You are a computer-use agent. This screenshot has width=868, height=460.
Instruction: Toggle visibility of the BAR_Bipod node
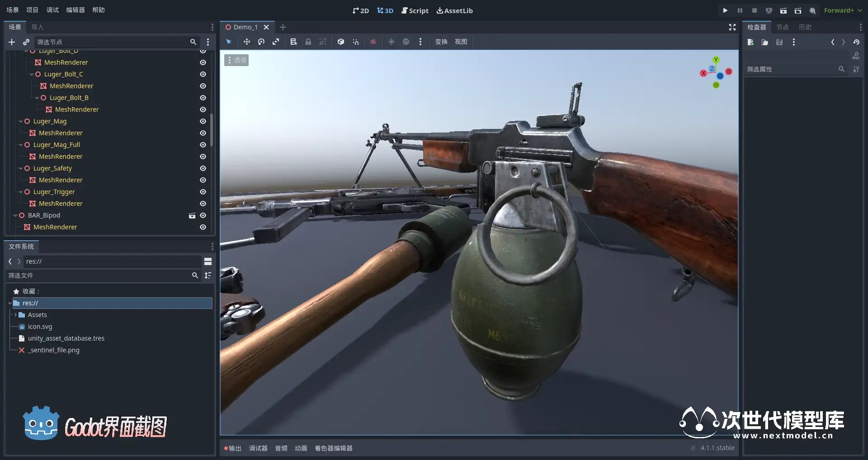tap(203, 215)
